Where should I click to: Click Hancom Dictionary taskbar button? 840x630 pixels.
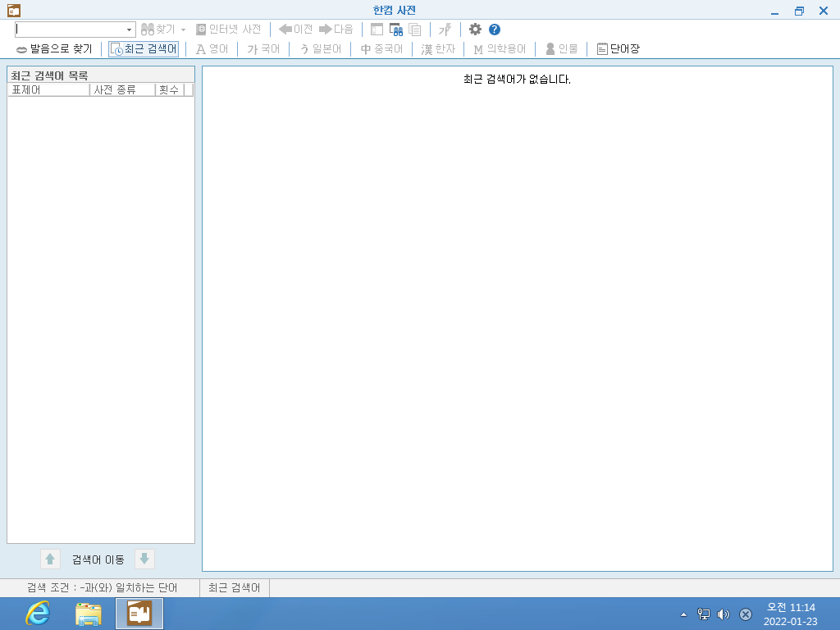click(x=139, y=614)
